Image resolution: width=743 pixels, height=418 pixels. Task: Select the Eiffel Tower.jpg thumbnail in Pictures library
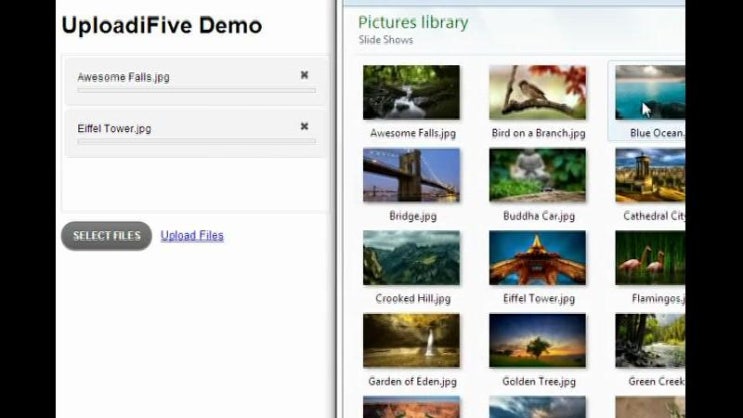click(537, 258)
